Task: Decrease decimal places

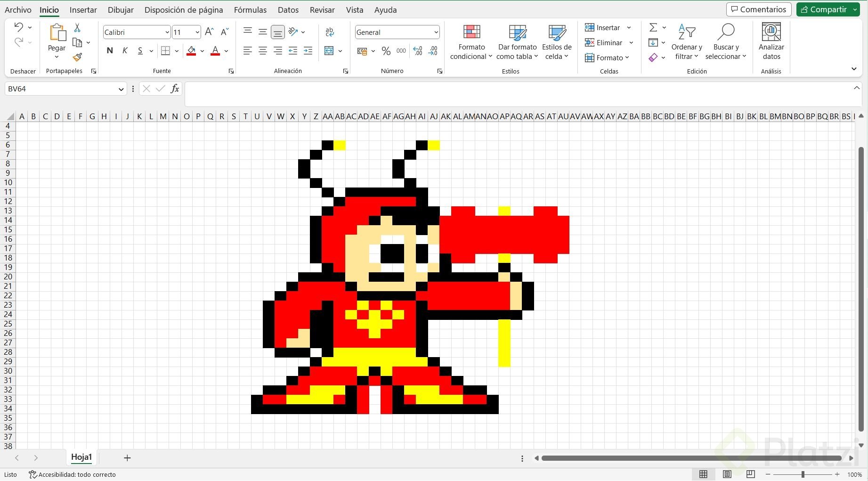Action: (433, 51)
